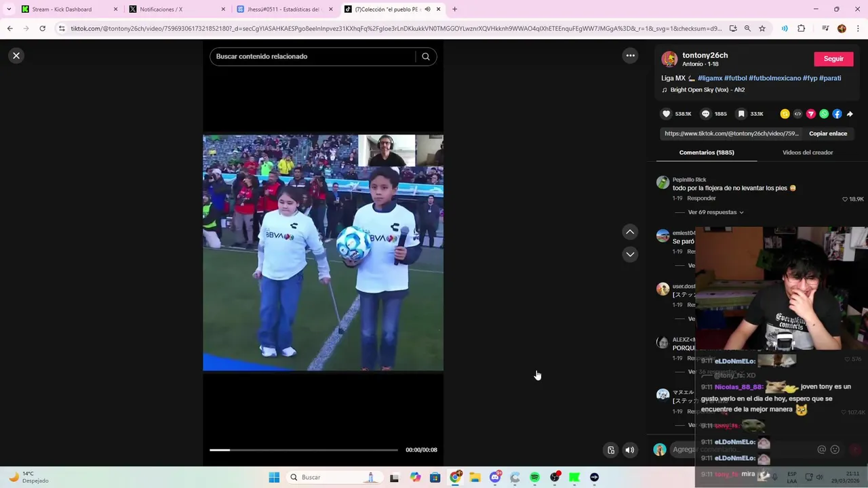This screenshot has height=488, width=868.
Task: Share the video to Facebook
Action: tap(837, 114)
